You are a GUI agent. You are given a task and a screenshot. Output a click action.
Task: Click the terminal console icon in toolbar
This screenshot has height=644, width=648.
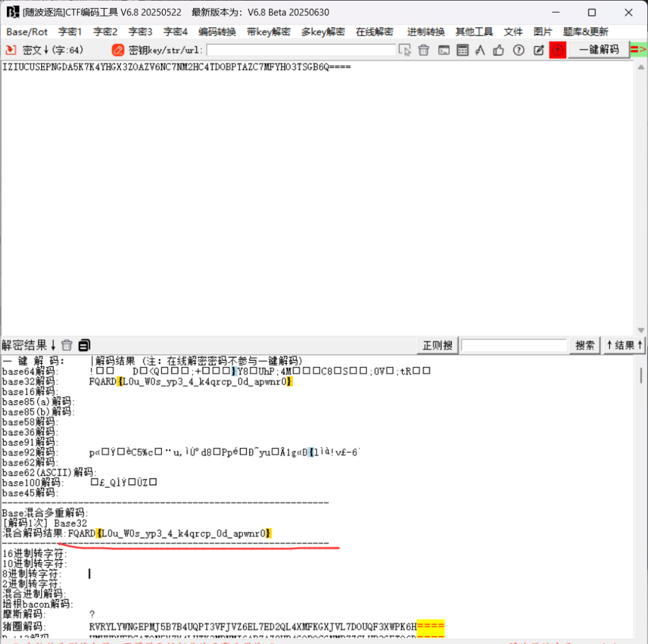444,50
